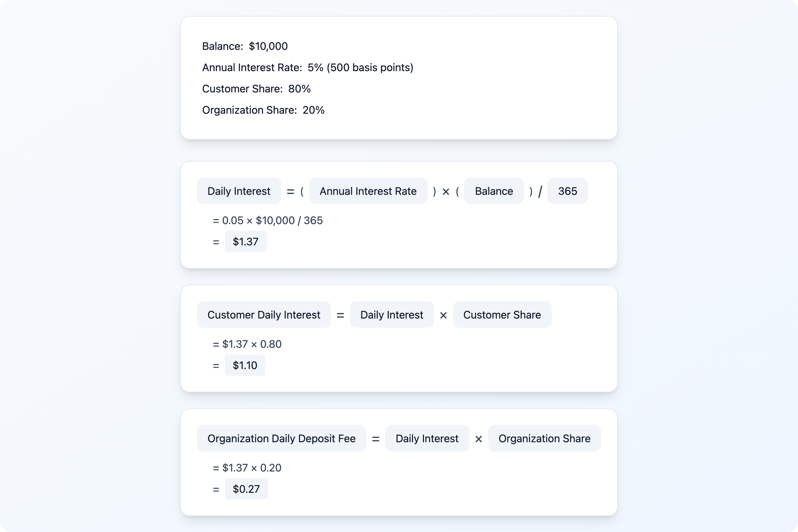Select the Customer Share formula chip
Screen dimensions: 798x532
pos(502,315)
